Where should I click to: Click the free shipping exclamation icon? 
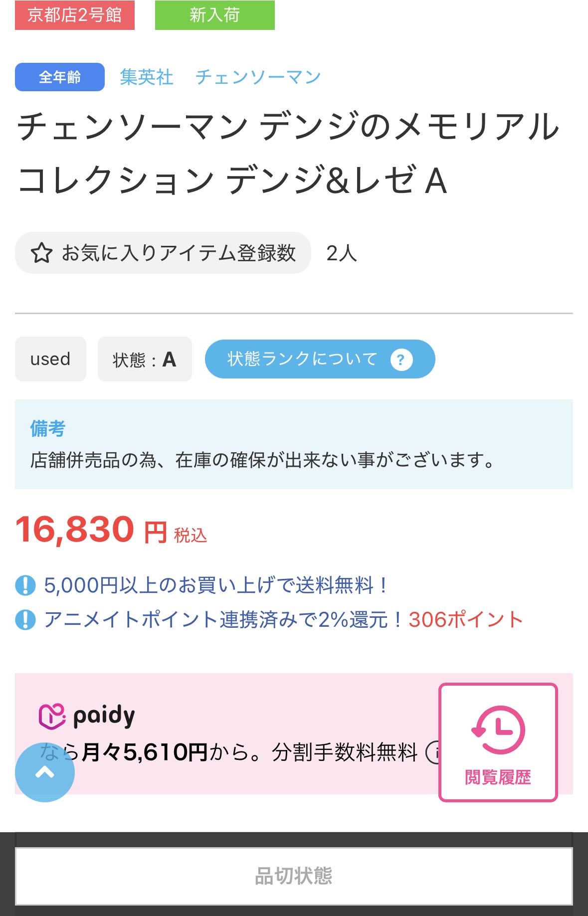(25, 585)
